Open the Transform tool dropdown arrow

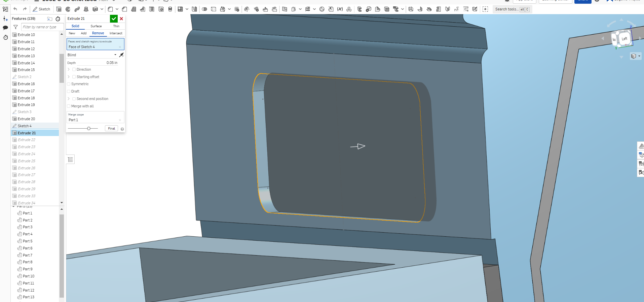[229, 9]
